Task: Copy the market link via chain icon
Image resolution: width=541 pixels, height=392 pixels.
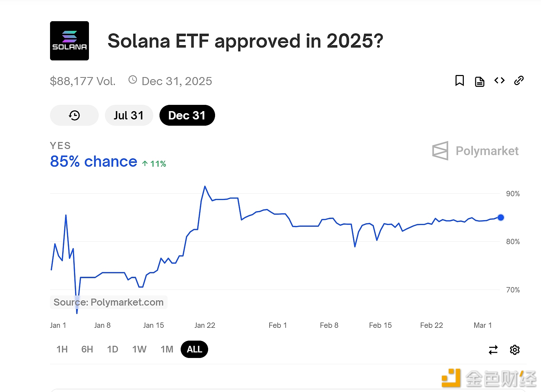Action: tap(519, 81)
